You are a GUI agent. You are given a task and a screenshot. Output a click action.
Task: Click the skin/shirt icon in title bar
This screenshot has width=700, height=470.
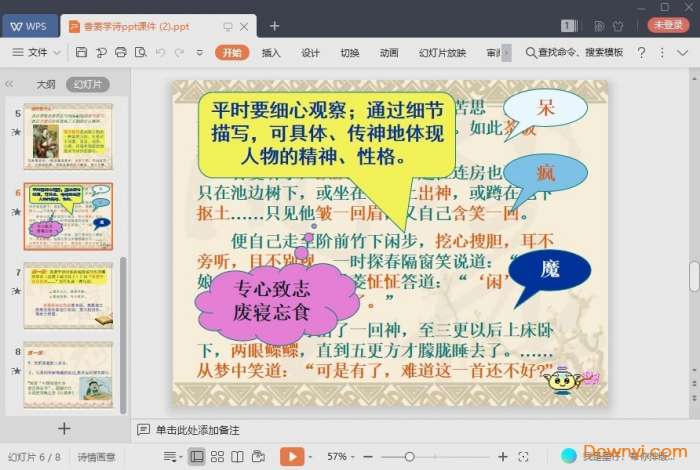tap(618, 26)
